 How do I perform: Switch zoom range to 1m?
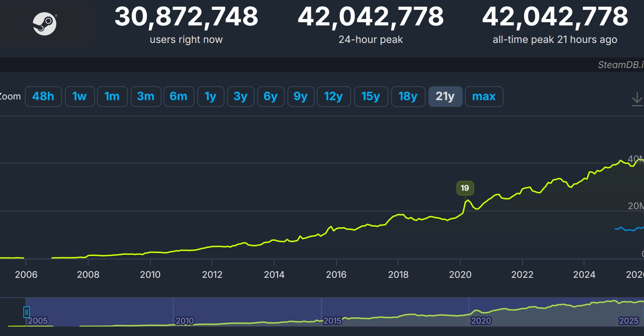pyautogui.click(x=112, y=96)
